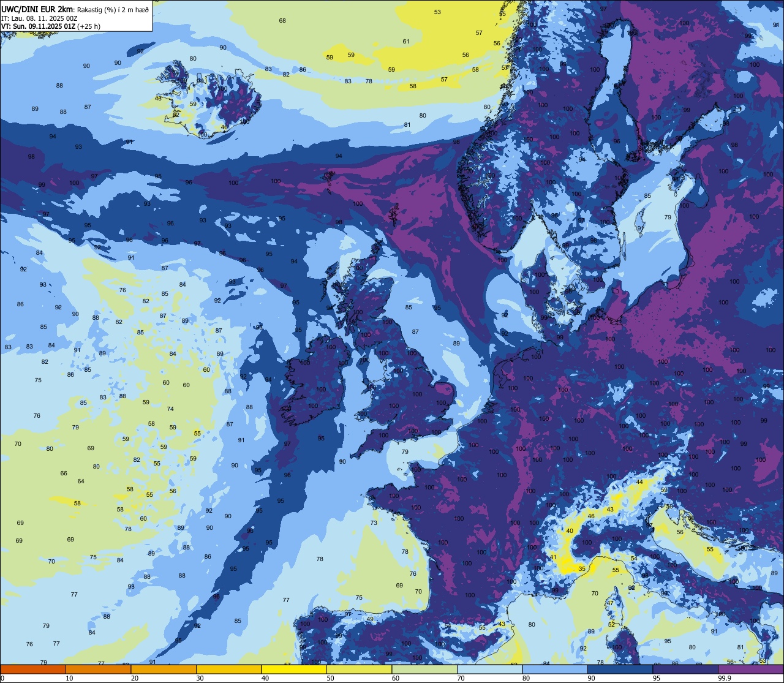Click the 30–40 legend color segment

[228, 669]
